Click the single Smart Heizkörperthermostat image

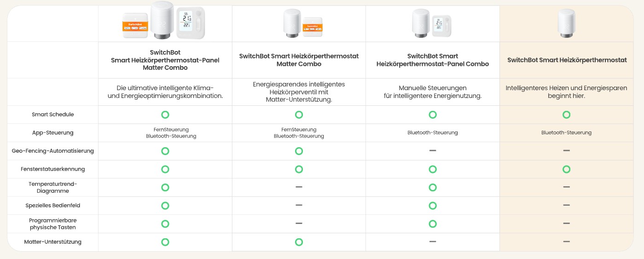pyautogui.click(x=566, y=23)
